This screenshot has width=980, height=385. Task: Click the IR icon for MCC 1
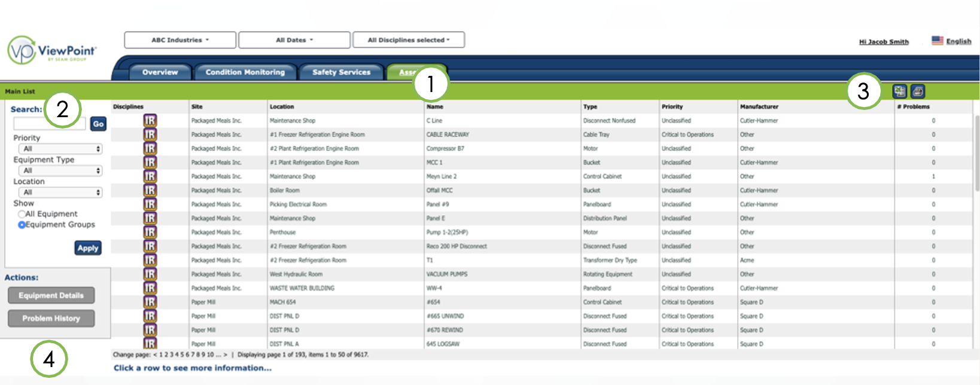tap(150, 163)
